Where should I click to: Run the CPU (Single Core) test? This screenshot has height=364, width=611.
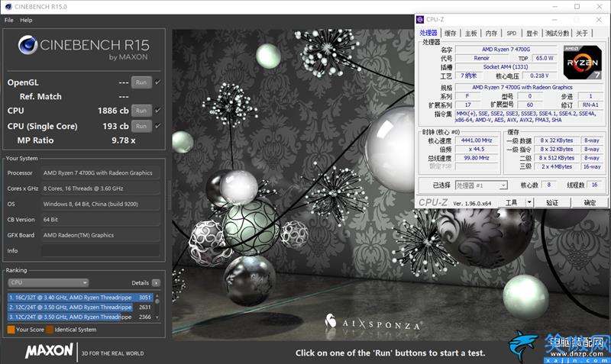(x=141, y=126)
